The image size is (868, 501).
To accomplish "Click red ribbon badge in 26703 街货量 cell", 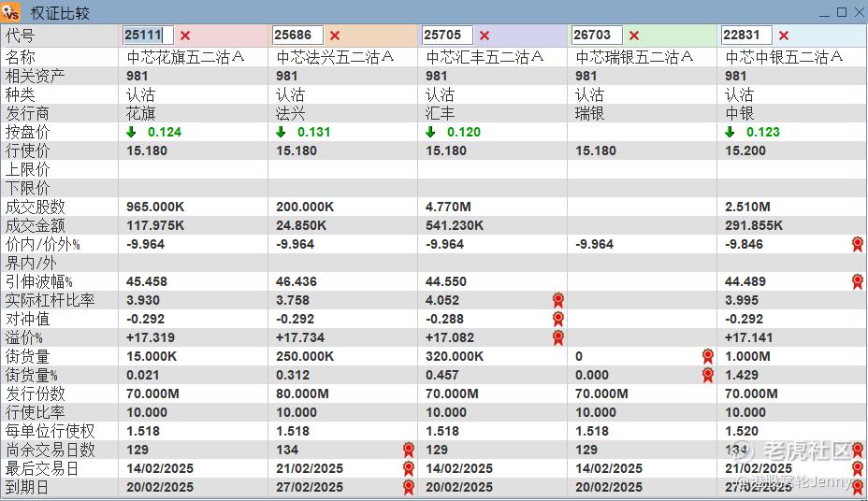I will pos(707,356).
